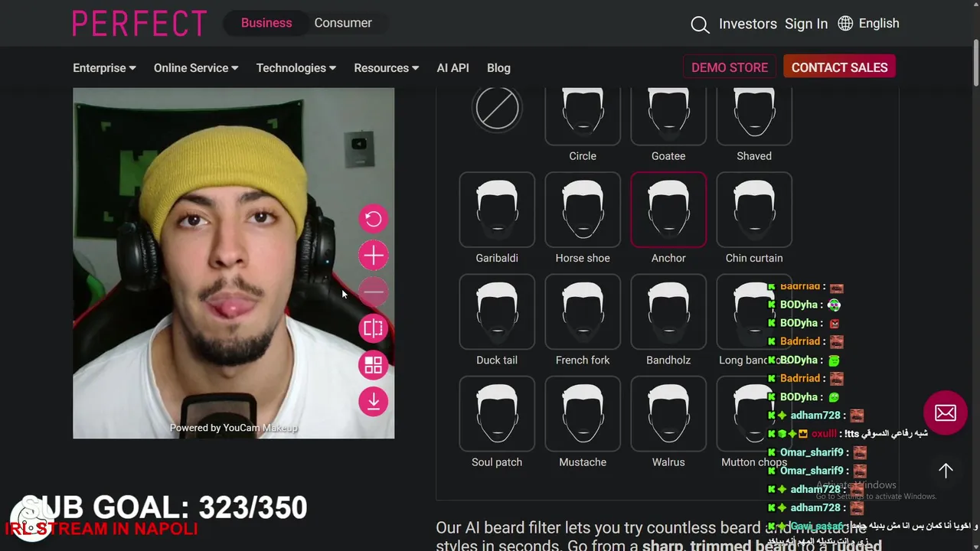Zoom in with the plus icon
The image size is (980, 551).
click(374, 256)
